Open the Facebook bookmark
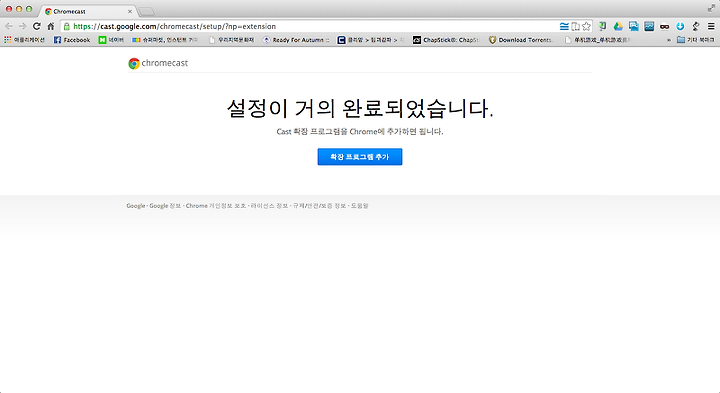This screenshot has height=393, width=720. pos(72,40)
